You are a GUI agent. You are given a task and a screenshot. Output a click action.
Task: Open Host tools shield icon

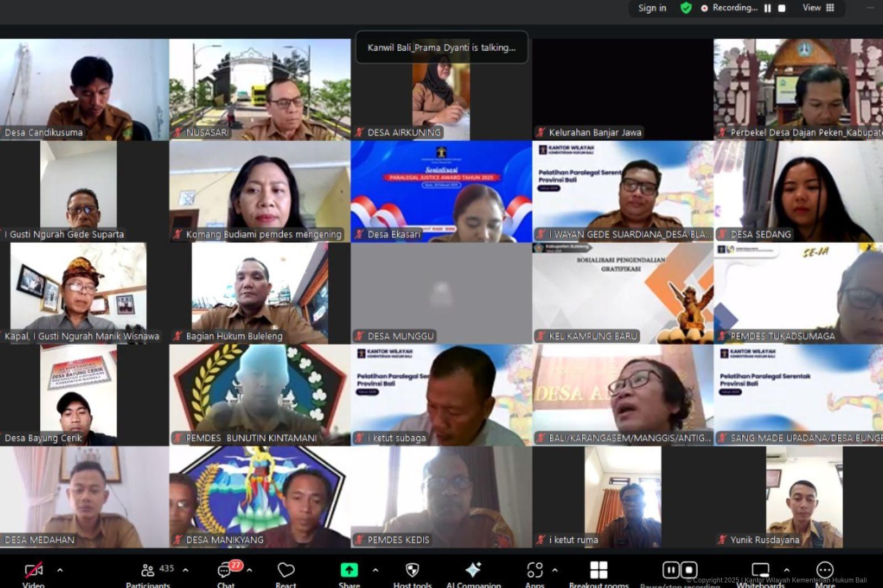click(x=412, y=571)
